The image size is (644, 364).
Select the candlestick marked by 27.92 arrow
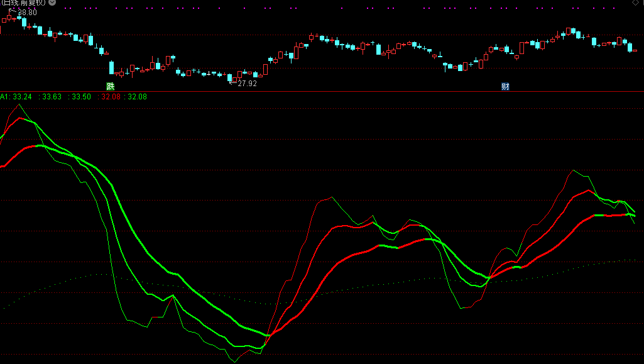(230, 78)
